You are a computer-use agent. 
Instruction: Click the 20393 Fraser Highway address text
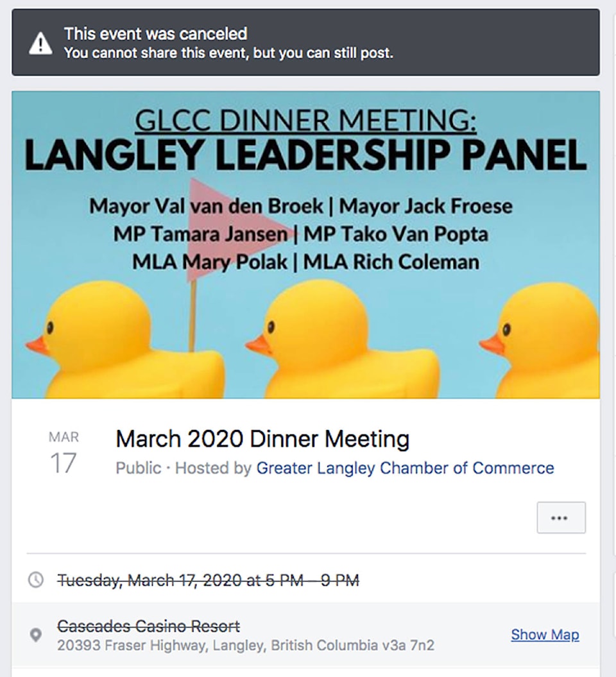[246, 646]
